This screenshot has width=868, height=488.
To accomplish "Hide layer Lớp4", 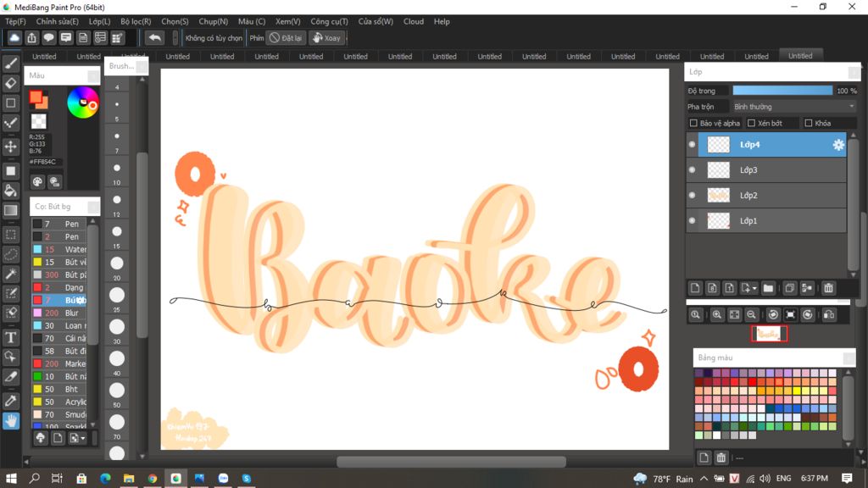I will click(x=692, y=144).
